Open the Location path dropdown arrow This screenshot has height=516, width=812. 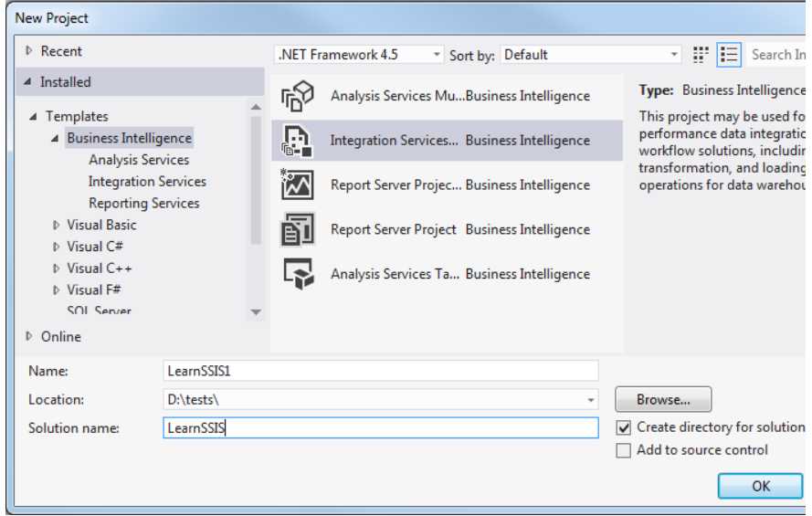590,399
